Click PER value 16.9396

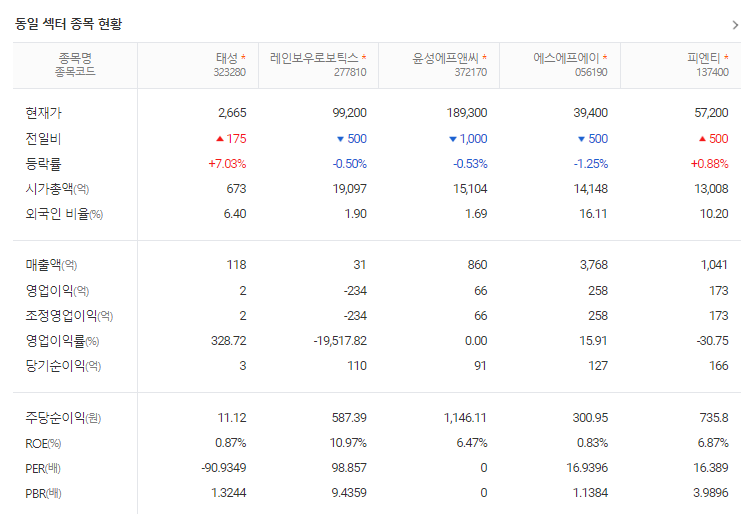click(x=587, y=468)
